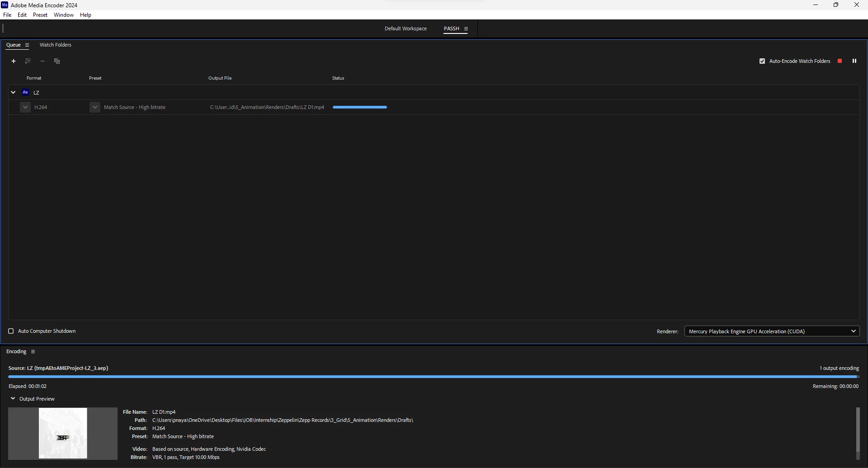Image resolution: width=868 pixels, height=468 pixels.
Task: Click the File Name value LZ D1.mp4
Action: point(164,412)
